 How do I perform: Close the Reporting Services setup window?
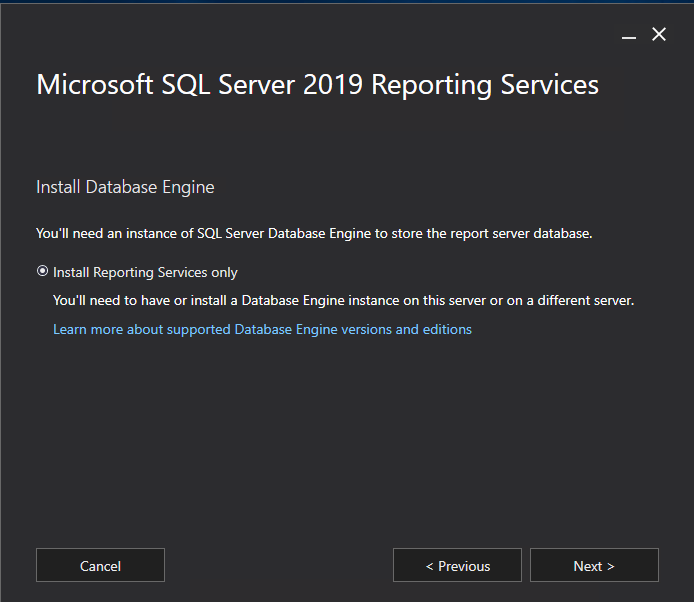point(659,35)
